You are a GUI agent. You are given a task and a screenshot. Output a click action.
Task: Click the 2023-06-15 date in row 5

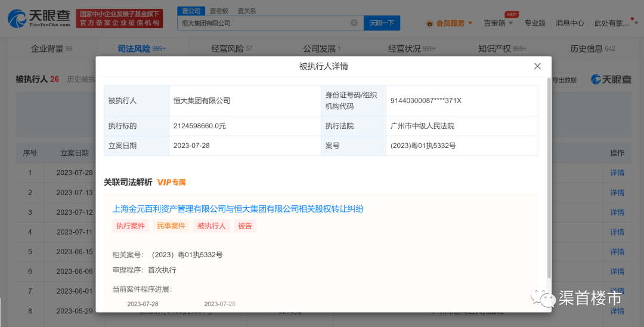(x=75, y=251)
